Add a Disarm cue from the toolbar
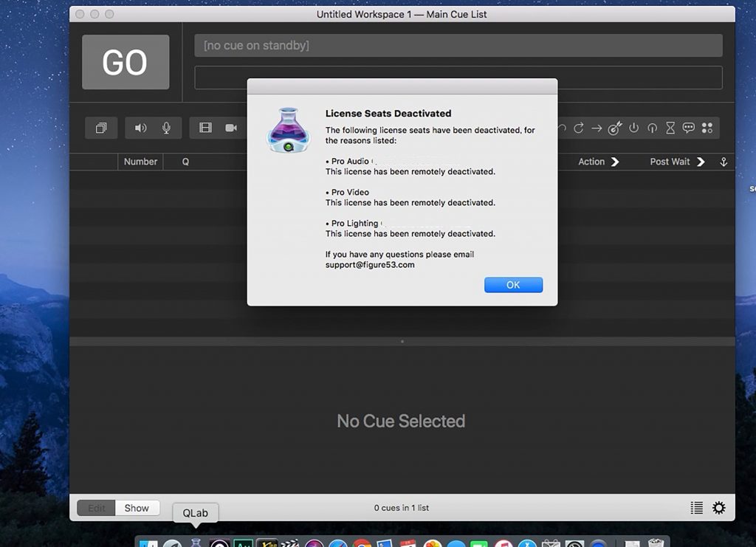Viewport: 756px width, 547px height. (652, 128)
